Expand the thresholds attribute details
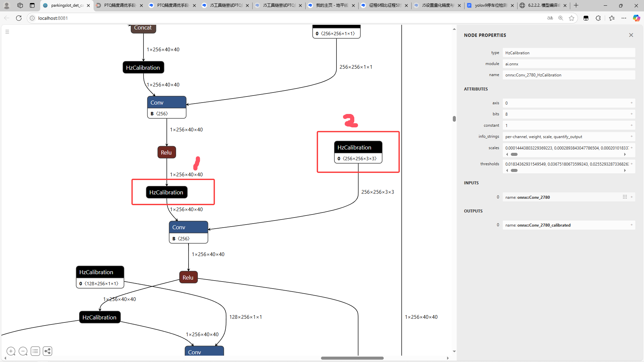The height and width of the screenshot is (362, 644). point(631,164)
